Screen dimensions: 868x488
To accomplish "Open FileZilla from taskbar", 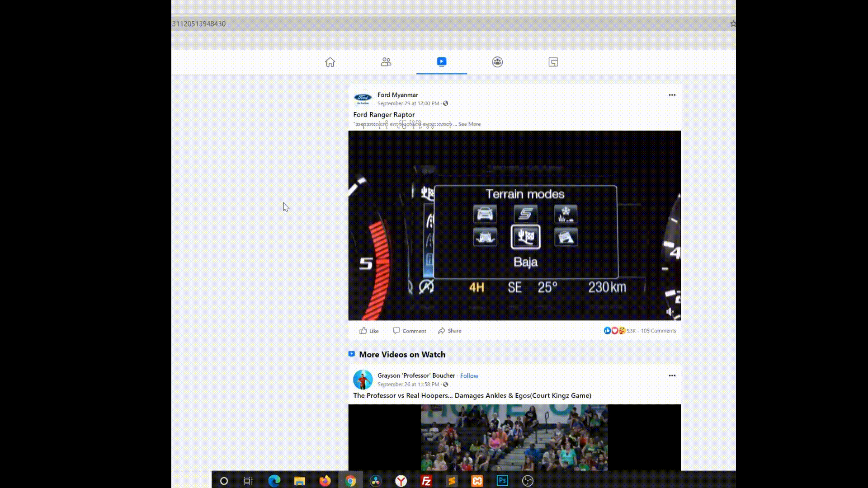I will (426, 481).
